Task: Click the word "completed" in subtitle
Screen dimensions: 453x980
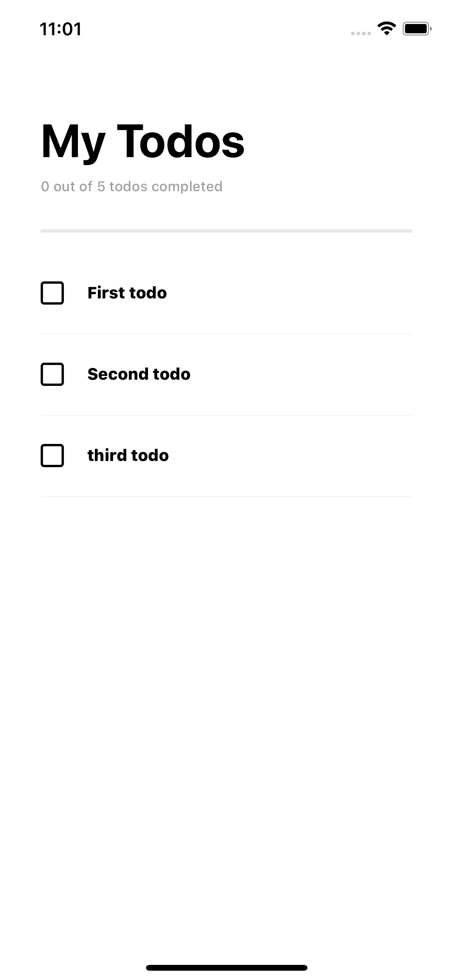Action: point(187,187)
